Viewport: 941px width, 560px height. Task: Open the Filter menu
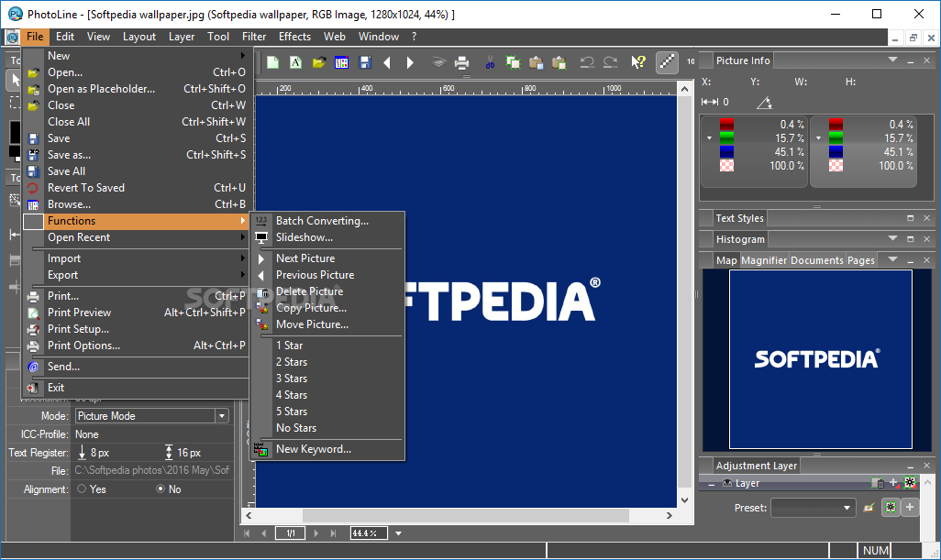[254, 37]
